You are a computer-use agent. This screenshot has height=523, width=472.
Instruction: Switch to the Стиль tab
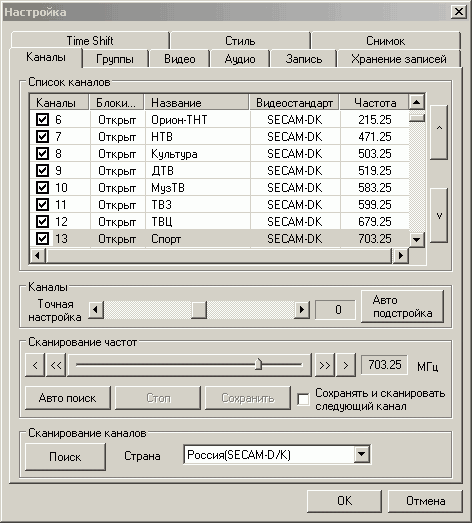tap(240, 41)
